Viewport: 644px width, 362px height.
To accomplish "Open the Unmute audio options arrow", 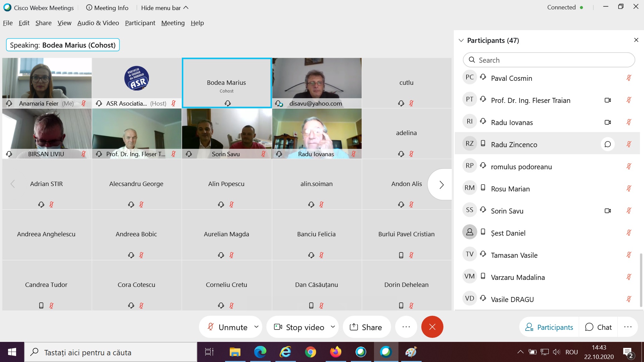I will point(257,326).
